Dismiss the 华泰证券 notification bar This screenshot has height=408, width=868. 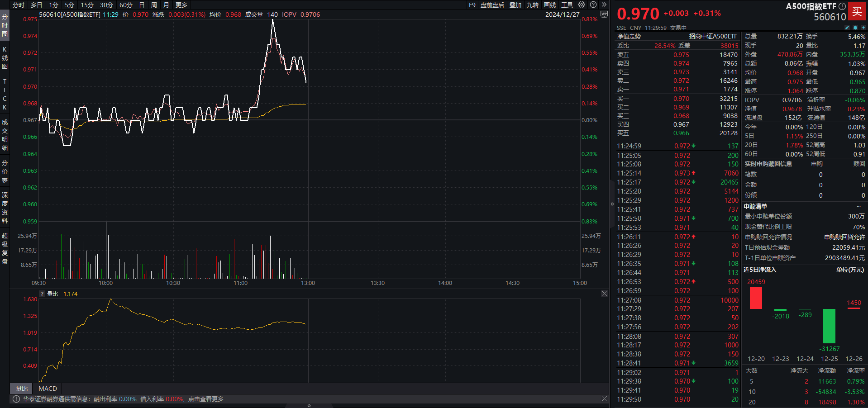pyautogui.click(x=604, y=399)
